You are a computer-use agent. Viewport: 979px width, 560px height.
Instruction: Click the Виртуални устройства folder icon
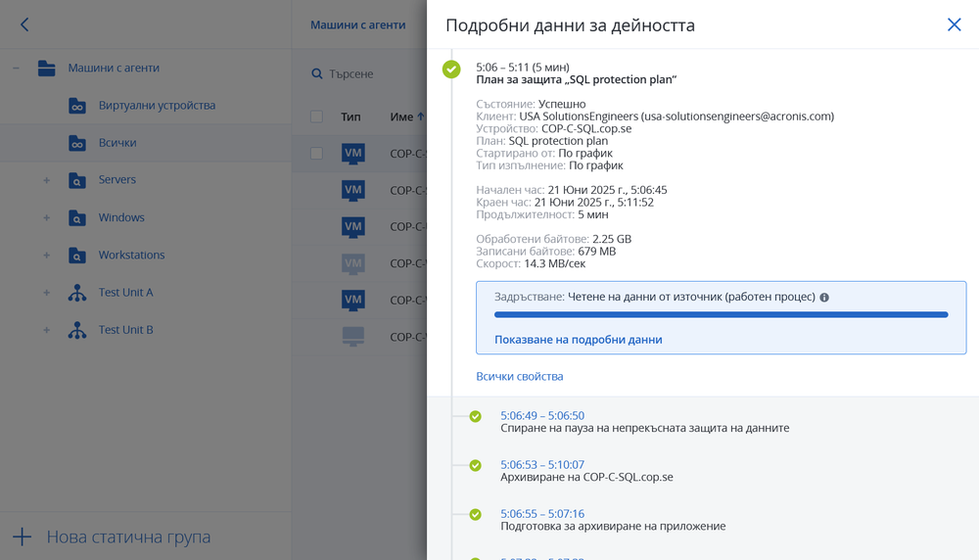[x=77, y=106]
